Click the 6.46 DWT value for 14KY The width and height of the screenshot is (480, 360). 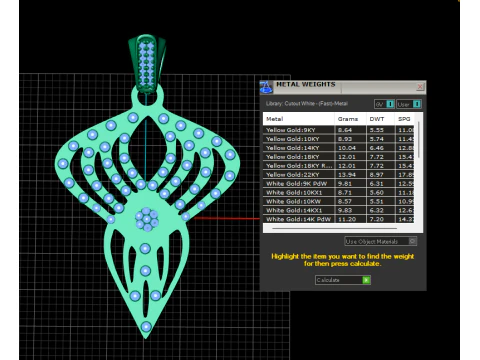coord(376,148)
